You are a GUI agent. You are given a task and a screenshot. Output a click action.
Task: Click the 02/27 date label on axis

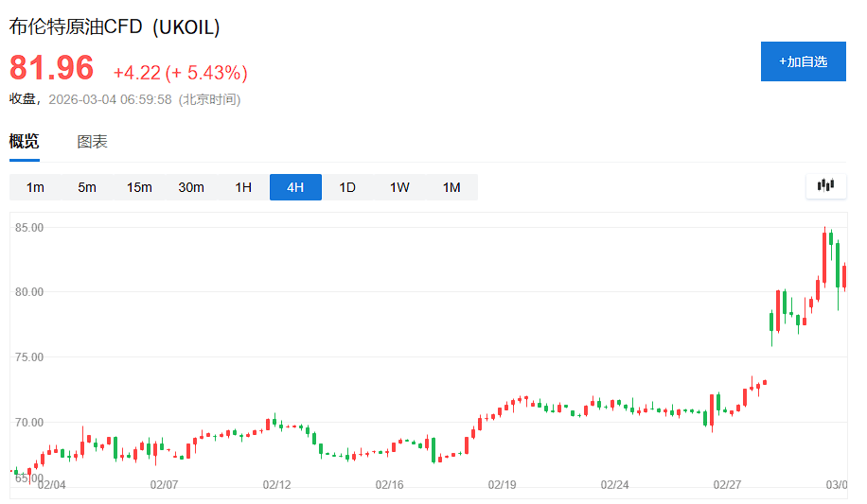point(727,485)
